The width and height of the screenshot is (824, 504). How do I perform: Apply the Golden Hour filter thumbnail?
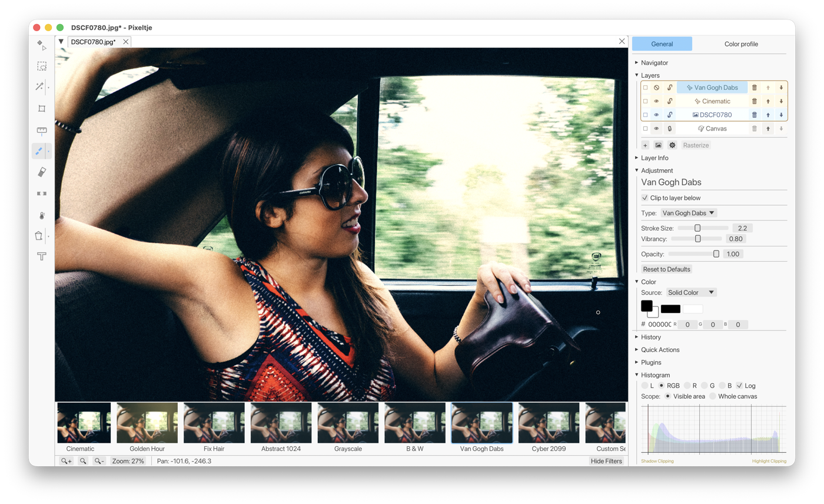pos(147,423)
